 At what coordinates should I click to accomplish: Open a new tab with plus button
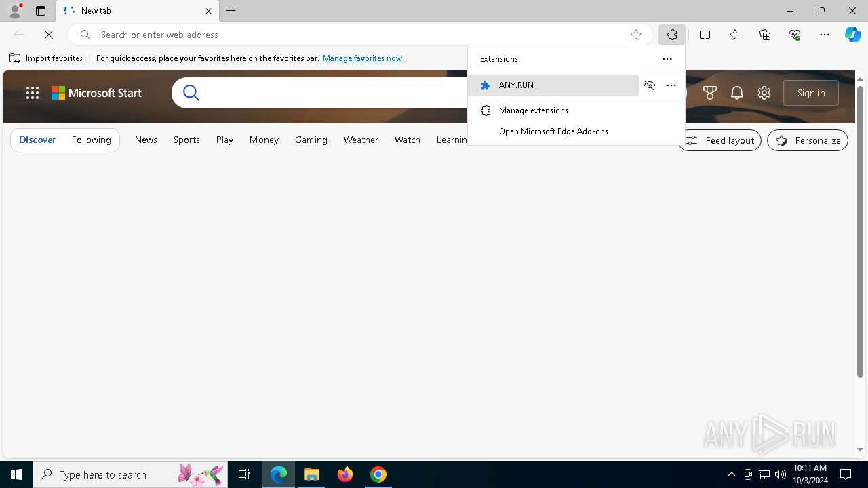tap(231, 11)
